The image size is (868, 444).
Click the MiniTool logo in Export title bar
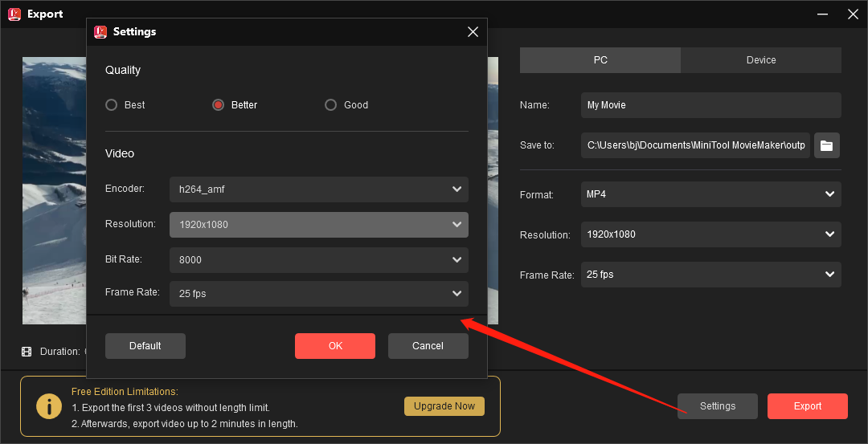[x=14, y=14]
